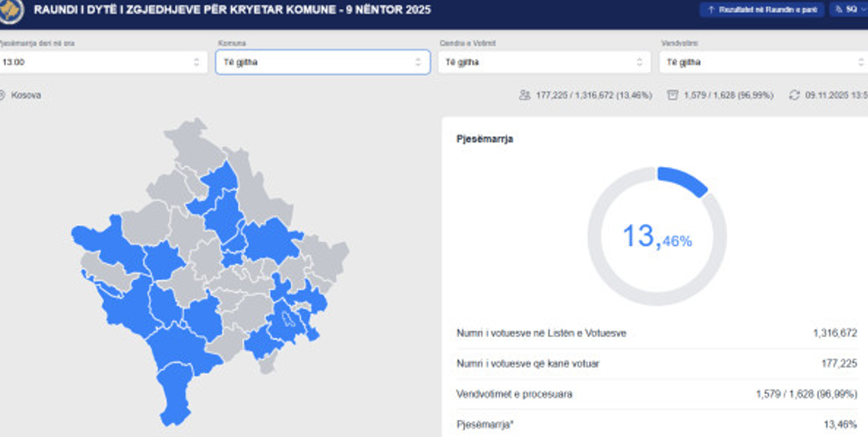Go to first round results button
Image resolution: width=868 pixels, height=437 pixels.
click(x=762, y=10)
